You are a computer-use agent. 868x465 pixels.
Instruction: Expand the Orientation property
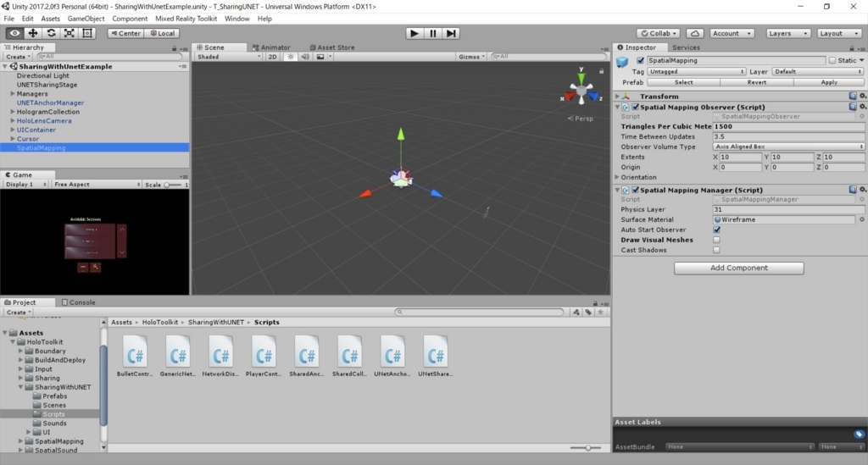(617, 178)
